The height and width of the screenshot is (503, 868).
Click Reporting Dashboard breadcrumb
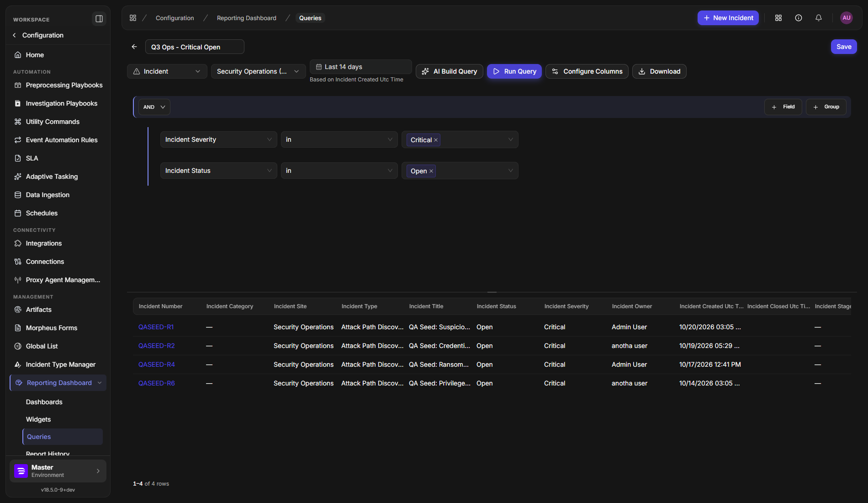coord(247,18)
